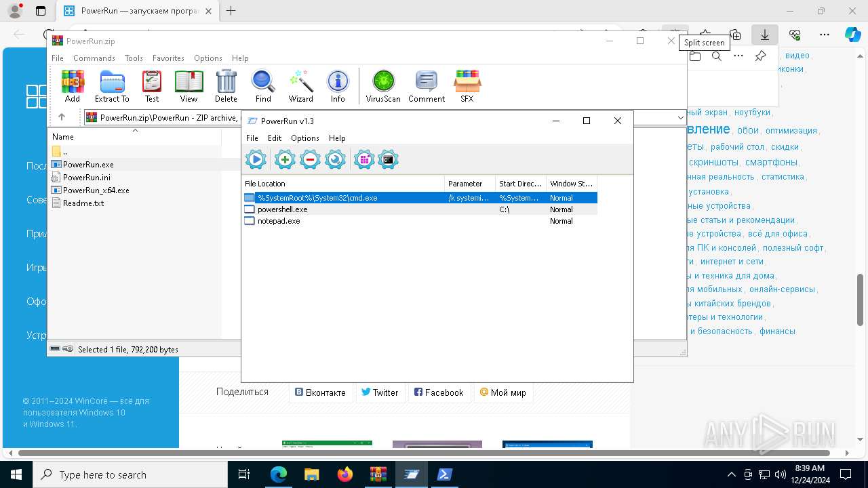Open File Explorer from the taskbar

[311, 474]
